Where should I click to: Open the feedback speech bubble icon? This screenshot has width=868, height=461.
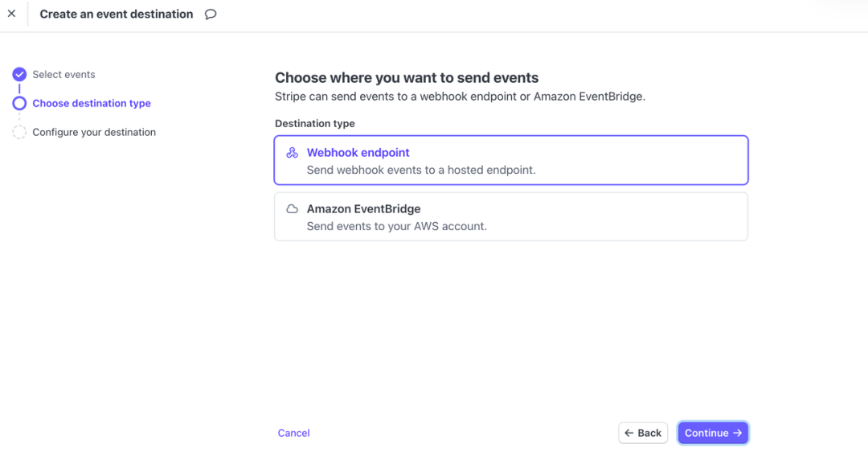pos(211,14)
